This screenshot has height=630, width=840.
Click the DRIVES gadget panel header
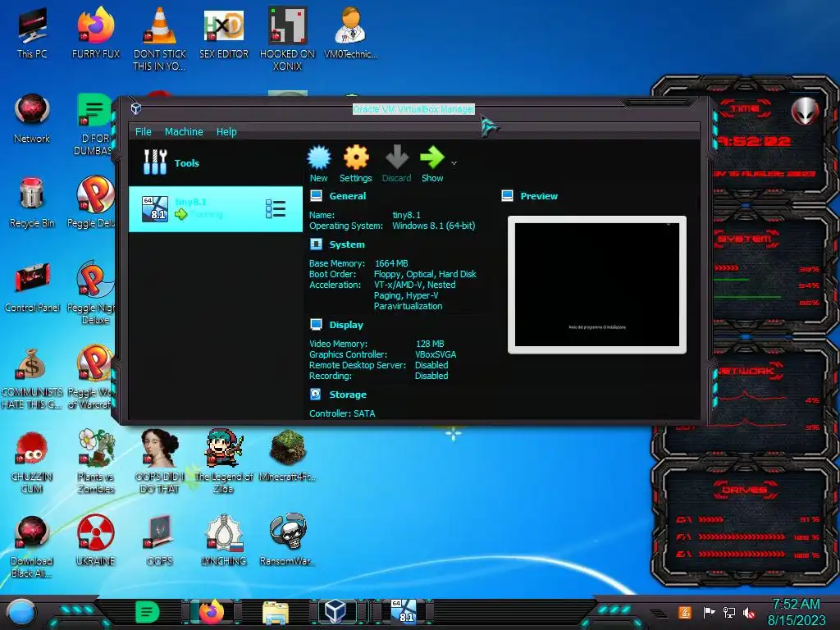[x=745, y=490]
